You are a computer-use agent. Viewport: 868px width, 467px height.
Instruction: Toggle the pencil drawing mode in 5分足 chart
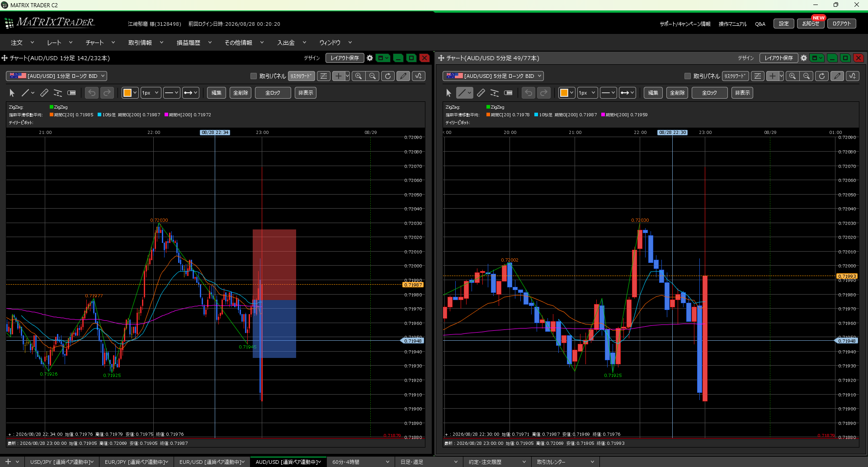837,76
